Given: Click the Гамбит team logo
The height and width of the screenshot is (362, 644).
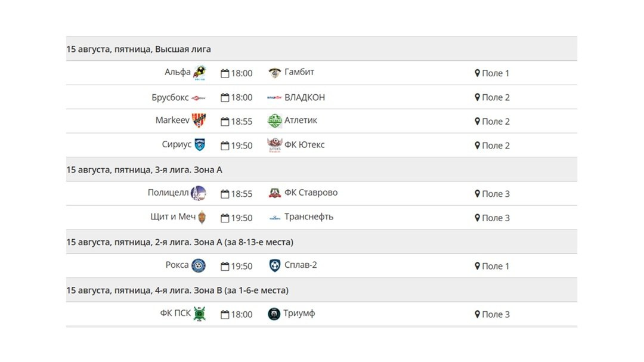Looking at the screenshot, I should point(274,73).
